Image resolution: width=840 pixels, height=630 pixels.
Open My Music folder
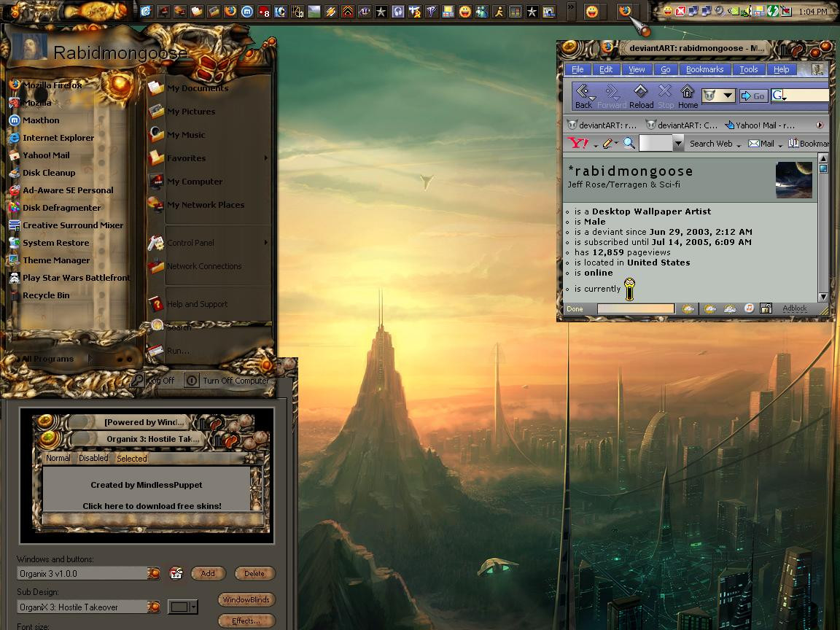177,134
